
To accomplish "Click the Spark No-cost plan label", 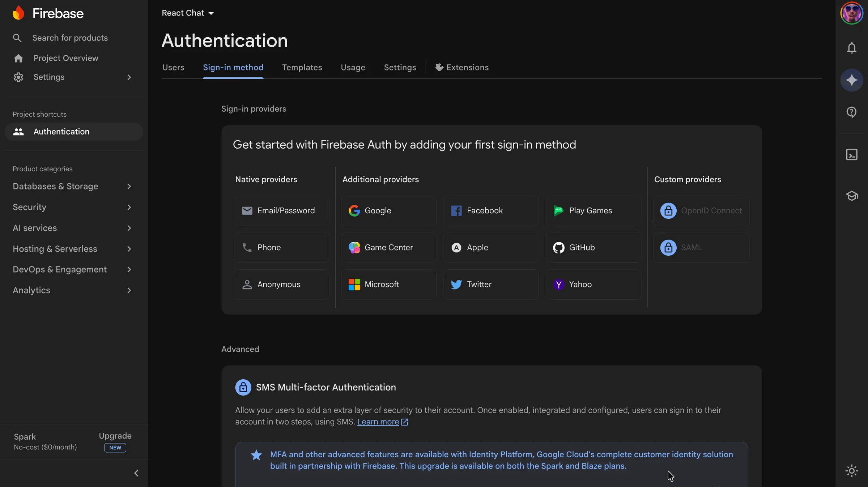I will [x=45, y=442].
